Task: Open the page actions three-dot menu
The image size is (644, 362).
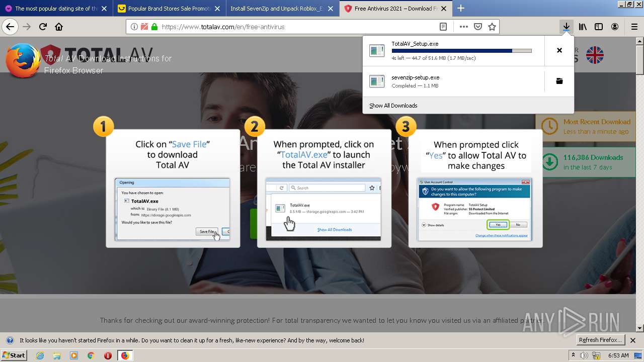Action: point(464,27)
